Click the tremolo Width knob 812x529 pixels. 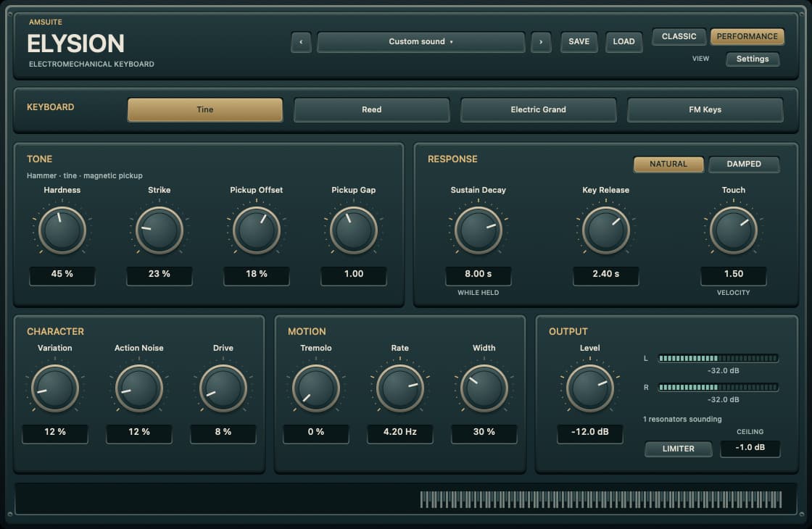484,388
